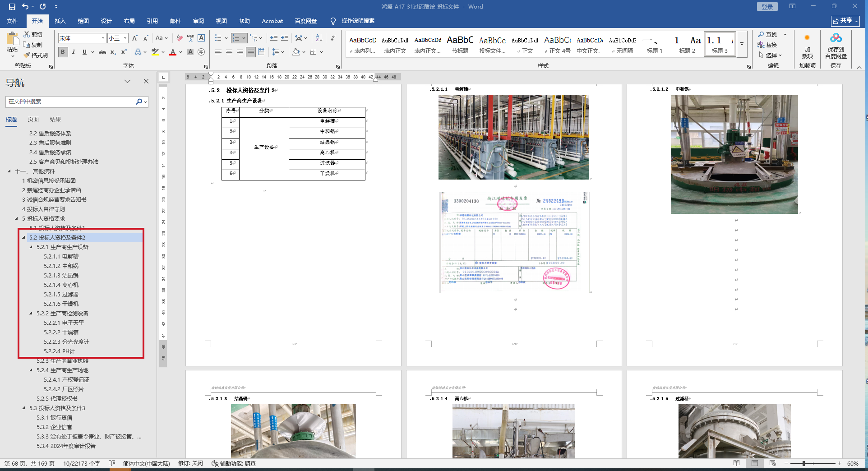Click the font color red swatch
The image size is (868, 471).
pyautogui.click(x=173, y=52)
